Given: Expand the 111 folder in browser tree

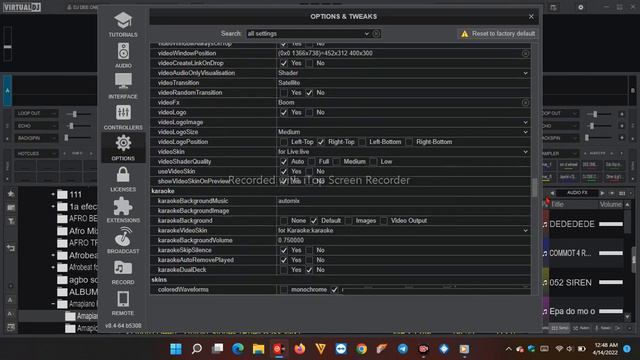Looking at the screenshot, I should pyautogui.click(x=53, y=194).
